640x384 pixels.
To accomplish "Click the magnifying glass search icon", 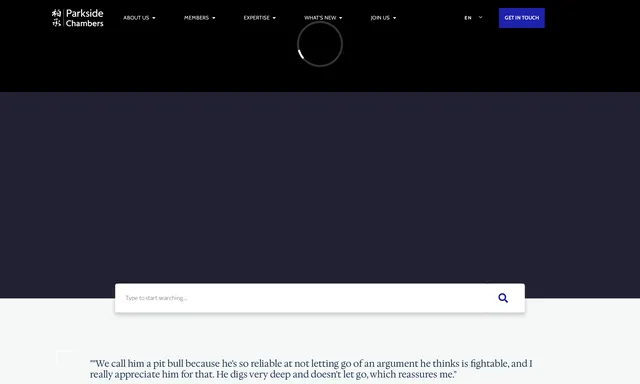I will point(503,298).
